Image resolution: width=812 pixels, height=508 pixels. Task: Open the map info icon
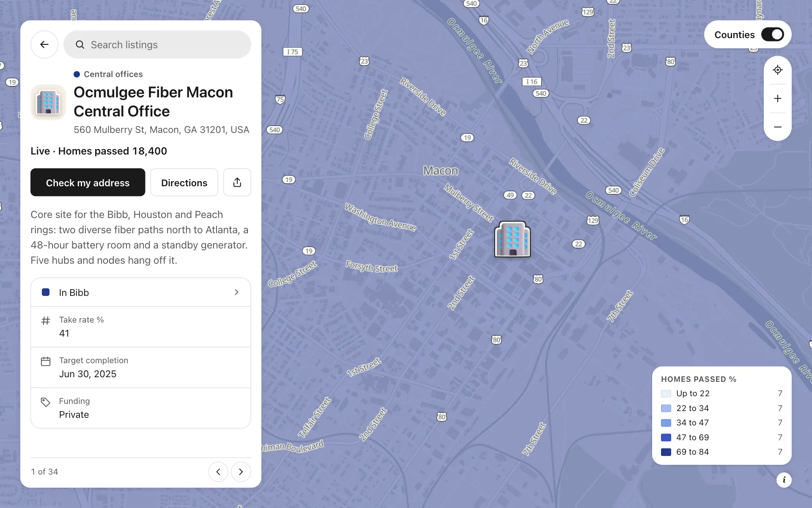pos(784,480)
